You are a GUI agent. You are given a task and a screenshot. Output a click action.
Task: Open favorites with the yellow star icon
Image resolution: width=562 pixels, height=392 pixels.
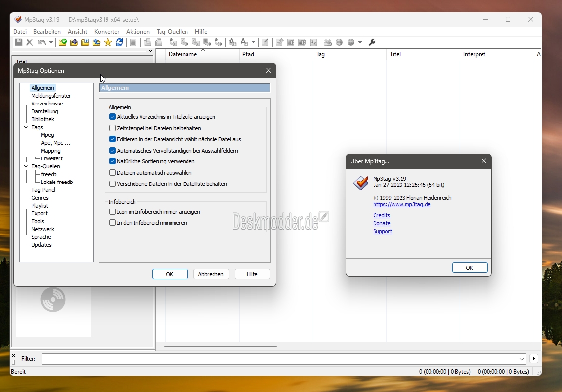click(x=108, y=42)
